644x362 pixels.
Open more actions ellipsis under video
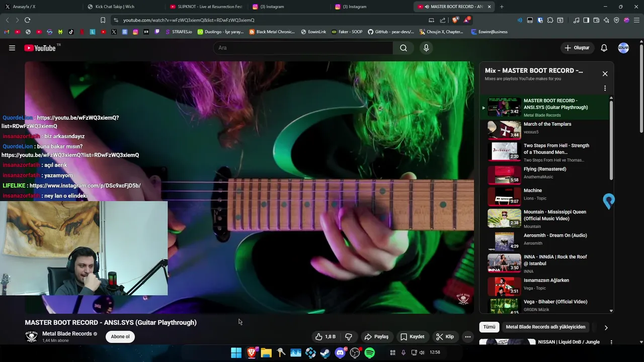point(467,337)
